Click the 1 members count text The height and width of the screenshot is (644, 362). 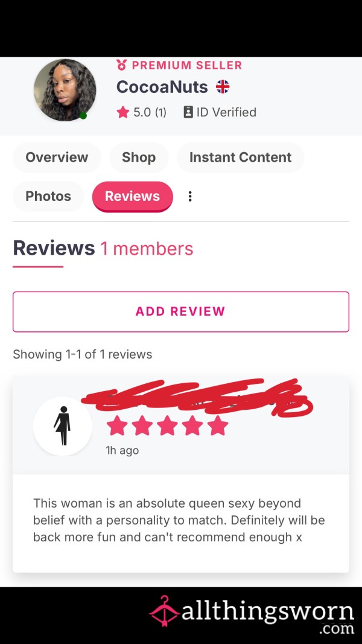(x=147, y=249)
